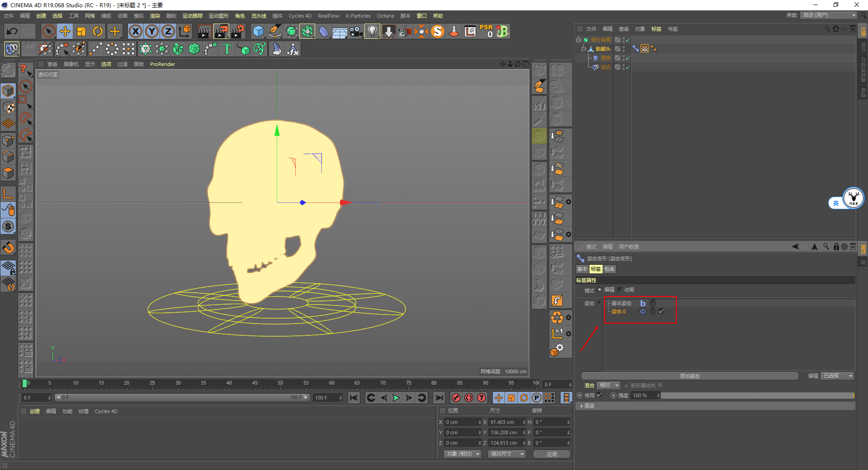Click the Undo arrow icon
Screen dimensions: 868x470
12,31
